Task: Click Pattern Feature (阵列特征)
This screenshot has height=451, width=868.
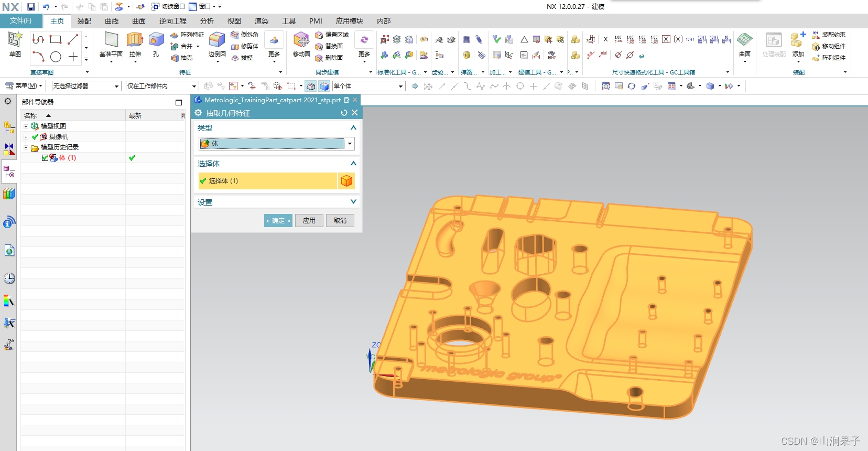Action: (187, 35)
